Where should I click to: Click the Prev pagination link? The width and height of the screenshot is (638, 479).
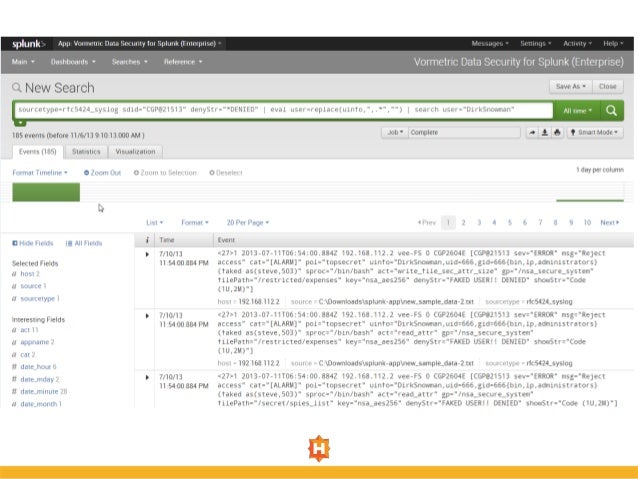427,223
